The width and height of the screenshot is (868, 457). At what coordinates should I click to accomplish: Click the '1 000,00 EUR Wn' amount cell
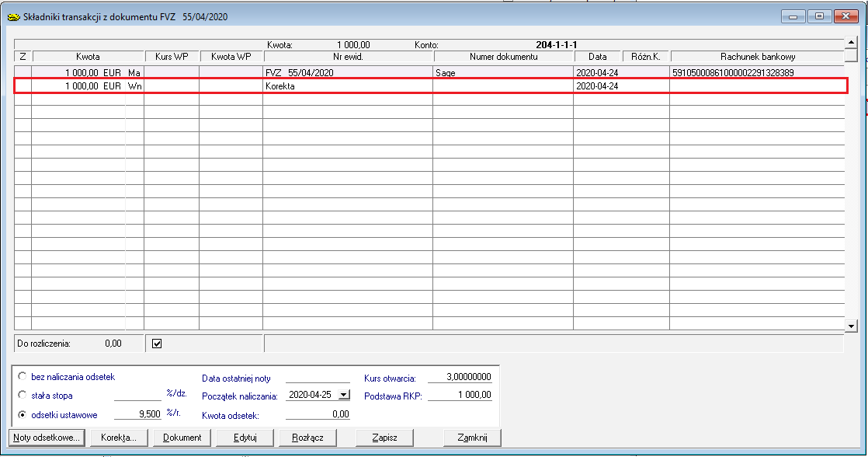88,85
